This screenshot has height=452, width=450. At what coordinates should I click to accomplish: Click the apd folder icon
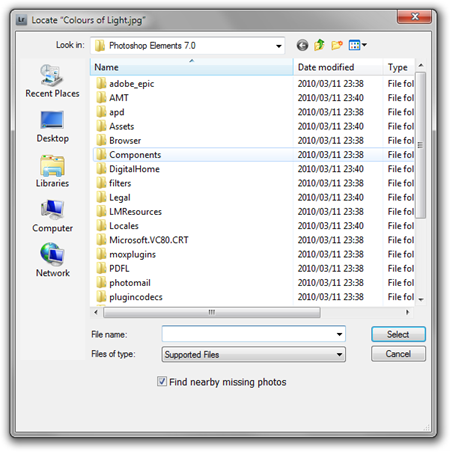point(101,112)
